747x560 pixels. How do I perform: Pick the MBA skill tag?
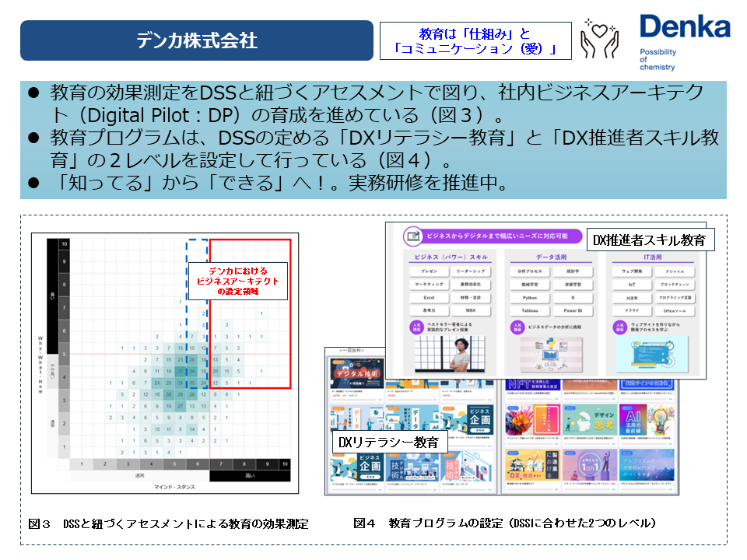point(471,310)
